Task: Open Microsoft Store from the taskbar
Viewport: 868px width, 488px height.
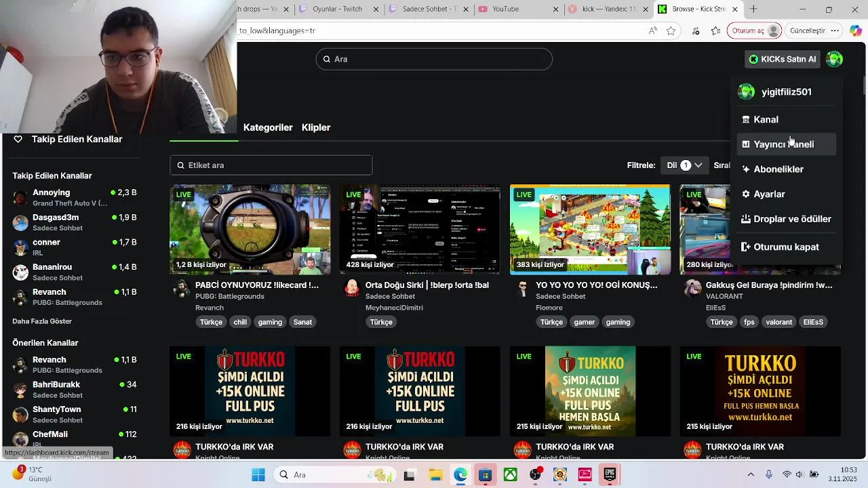Action: [x=485, y=475]
